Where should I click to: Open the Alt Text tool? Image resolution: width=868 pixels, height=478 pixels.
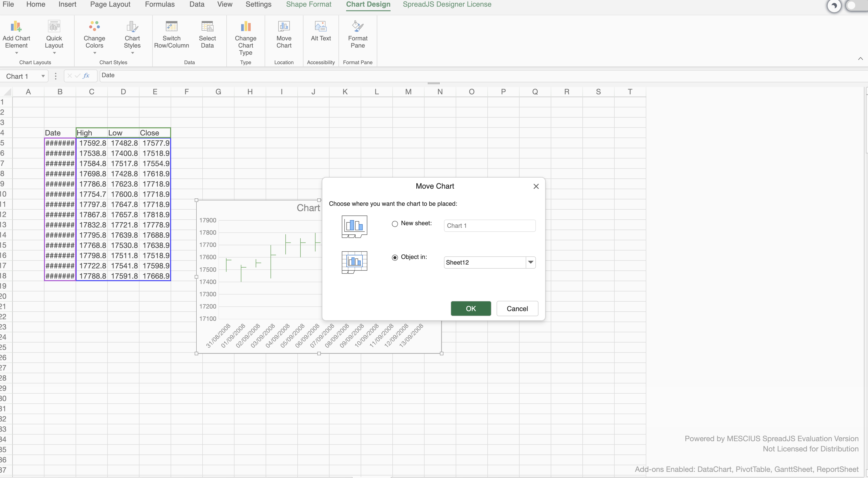pyautogui.click(x=321, y=26)
